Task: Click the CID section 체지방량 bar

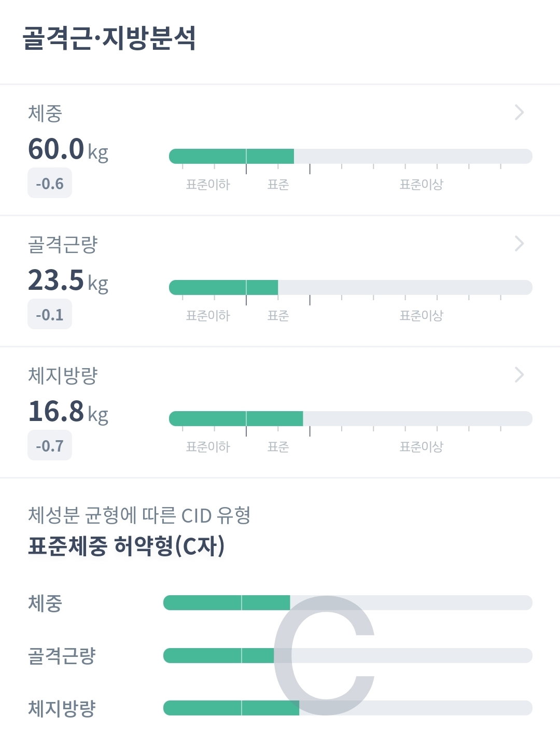Action: [347, 708]
